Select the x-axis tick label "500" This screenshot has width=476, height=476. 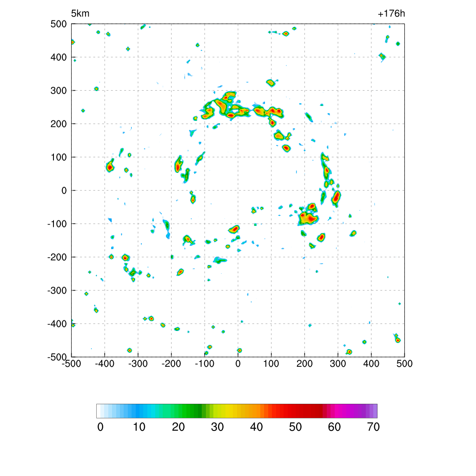(405, 364)
